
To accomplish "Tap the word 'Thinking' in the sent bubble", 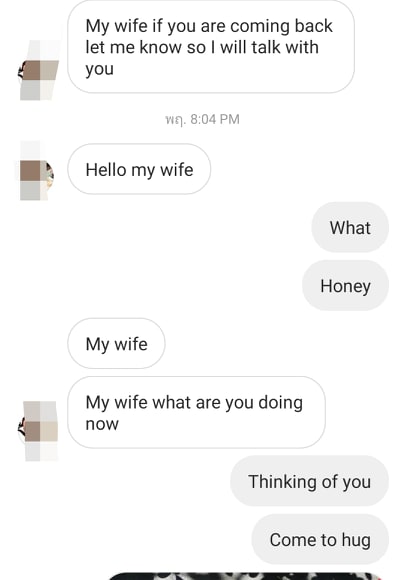I will coord(277,482).
